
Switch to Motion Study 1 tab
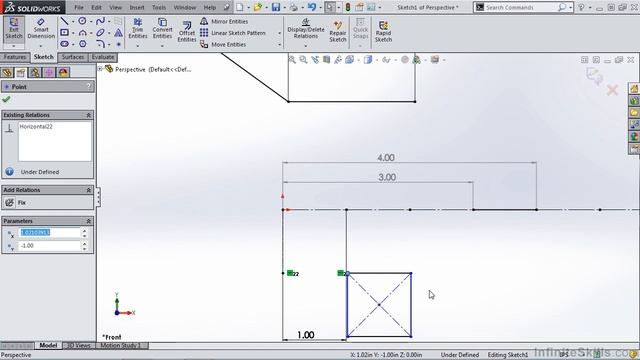120,346
